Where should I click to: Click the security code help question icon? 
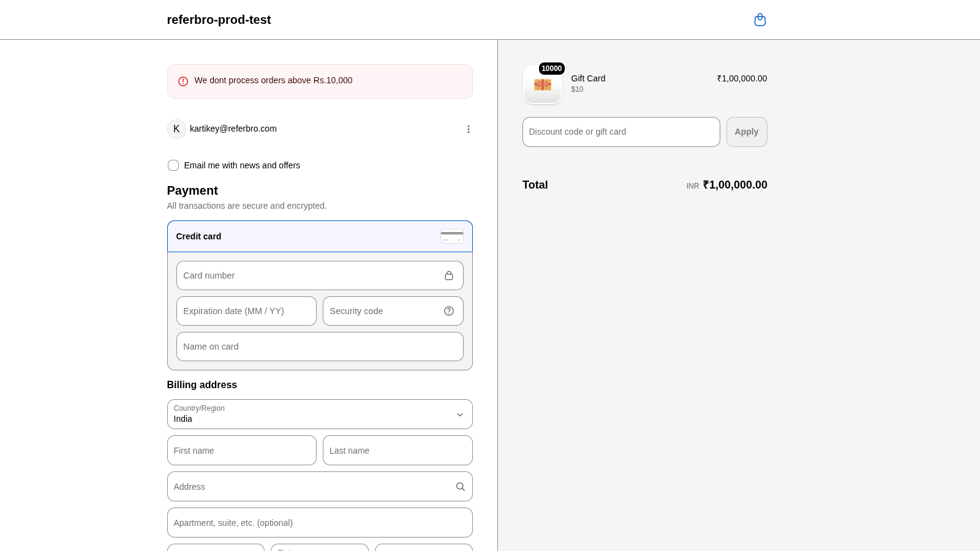click(x=449, y=311)
